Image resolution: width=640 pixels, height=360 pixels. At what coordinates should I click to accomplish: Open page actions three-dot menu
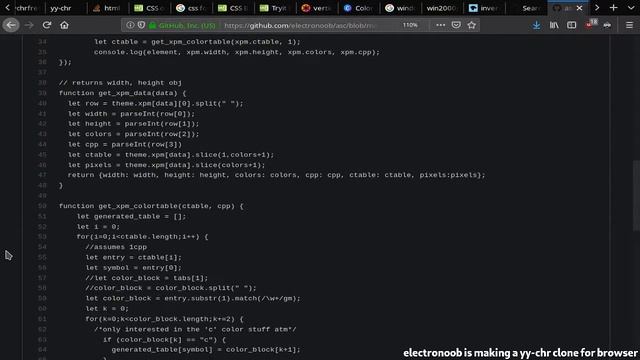click(x=440, y=25)
